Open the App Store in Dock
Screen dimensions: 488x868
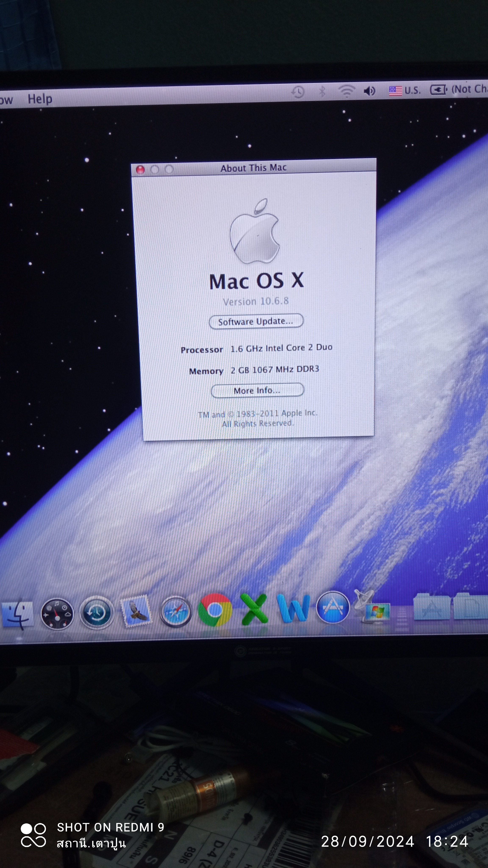coord(333,607)
